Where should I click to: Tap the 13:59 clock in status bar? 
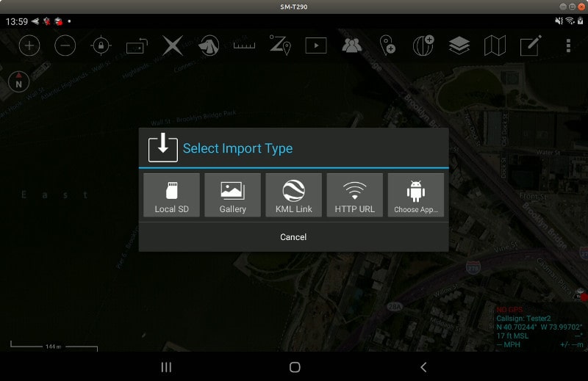coord(16,22)
